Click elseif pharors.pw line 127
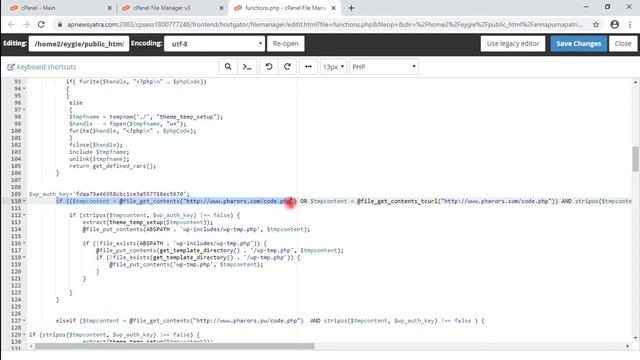This screenshot has width=640, height=360. point(270,320)
